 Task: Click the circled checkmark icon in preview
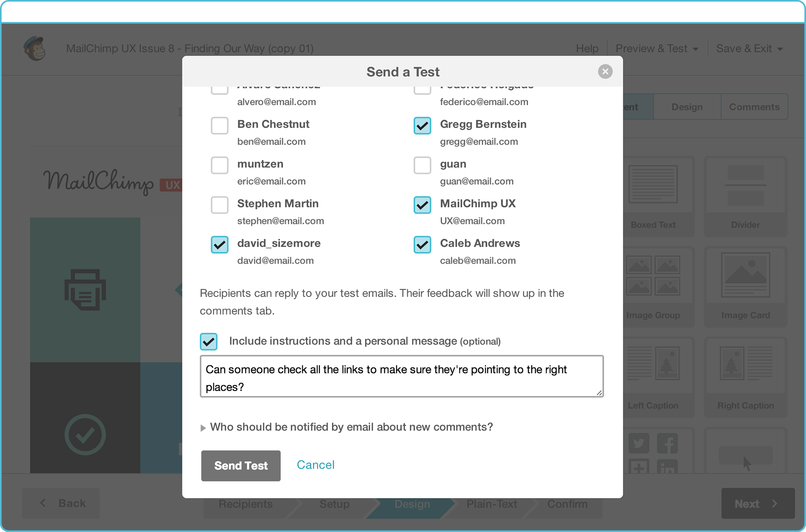click(x=85, y=434)
